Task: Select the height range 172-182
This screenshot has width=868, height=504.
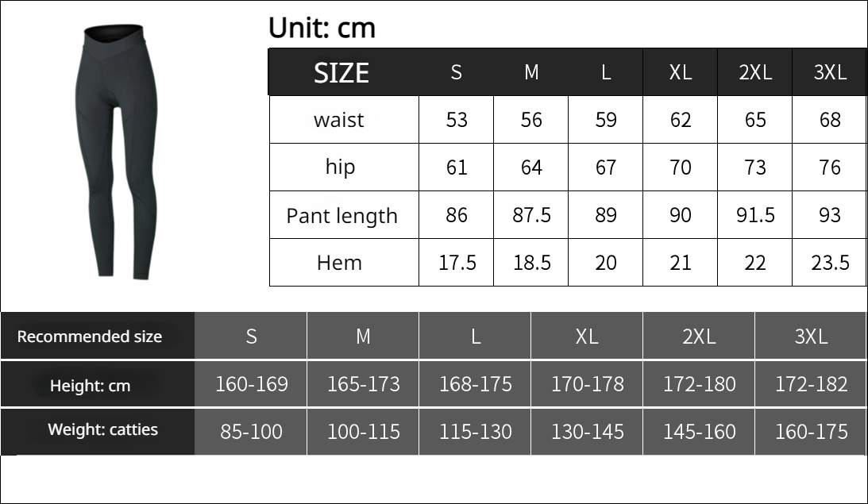Action: pyautogui.click(x=811, y=385)
